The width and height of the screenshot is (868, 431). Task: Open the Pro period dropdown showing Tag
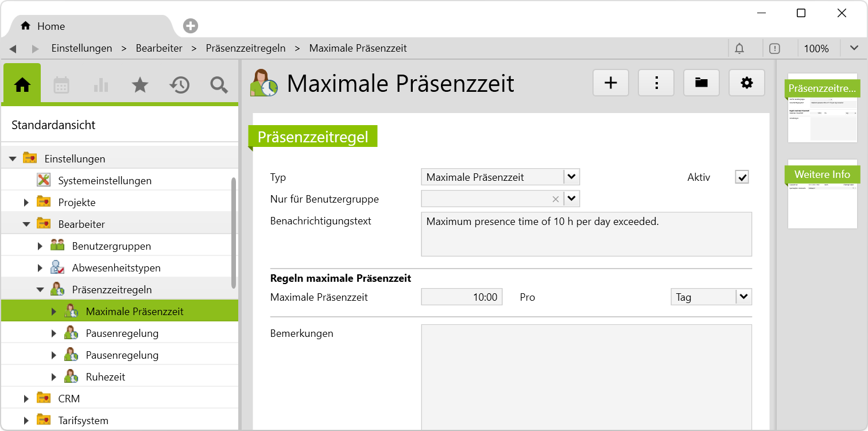pos(743,297)
